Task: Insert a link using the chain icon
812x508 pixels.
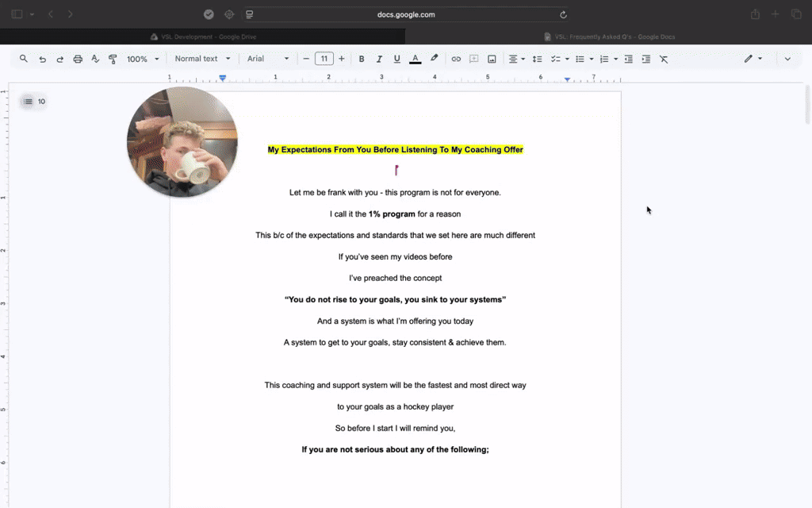Action: click(x=456, y=59)
